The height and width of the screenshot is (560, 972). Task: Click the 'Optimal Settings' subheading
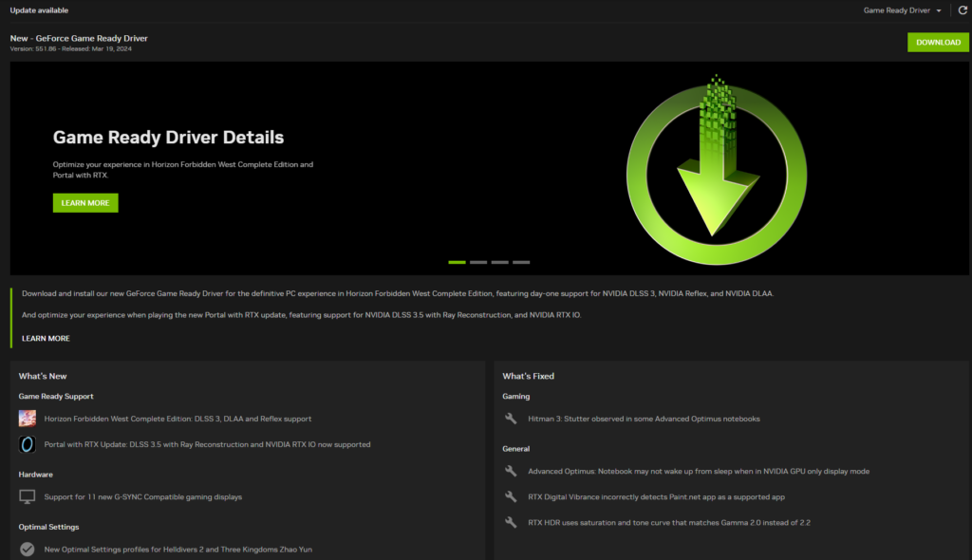(49, 527)
